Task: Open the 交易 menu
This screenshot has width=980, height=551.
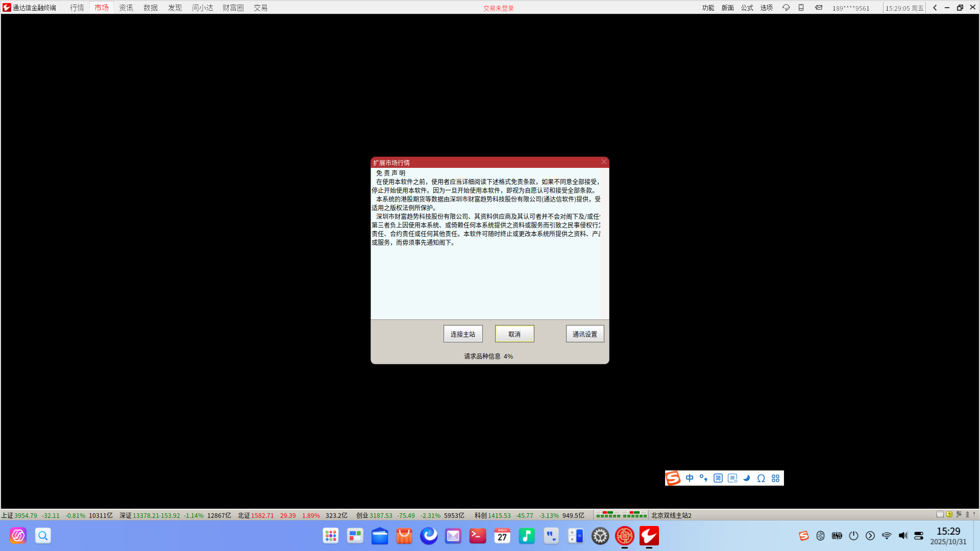Action: [261, 8]
